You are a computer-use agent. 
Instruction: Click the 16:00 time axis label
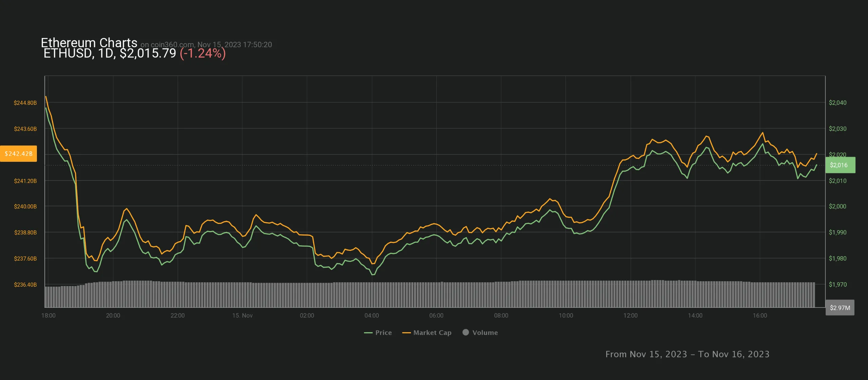coord(759,316)
